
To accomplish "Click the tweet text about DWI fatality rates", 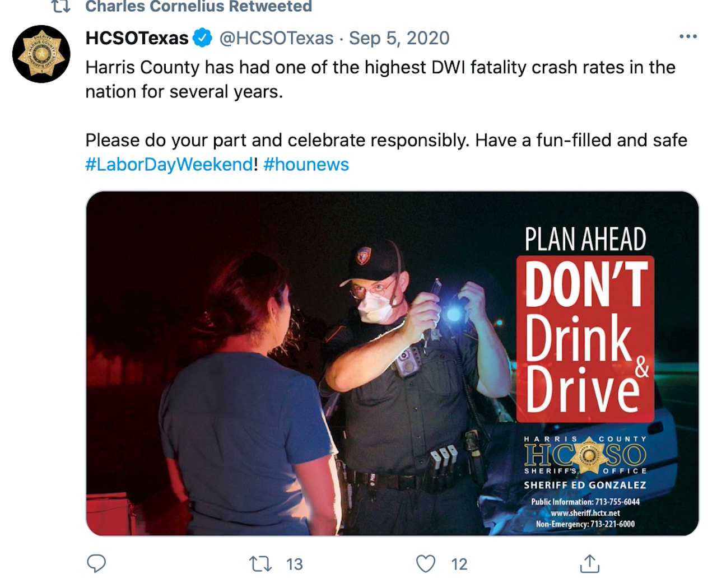I will [x=380, y=80].
